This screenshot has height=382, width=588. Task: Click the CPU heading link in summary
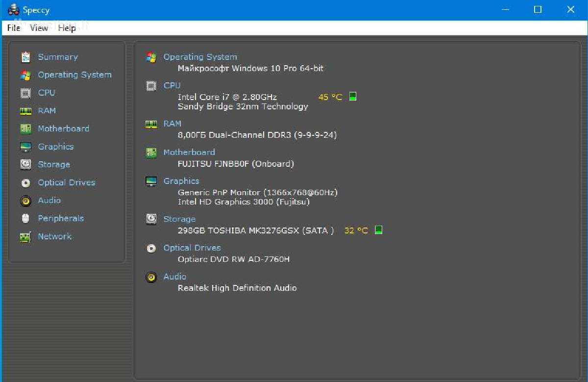(x=172, y=85)
